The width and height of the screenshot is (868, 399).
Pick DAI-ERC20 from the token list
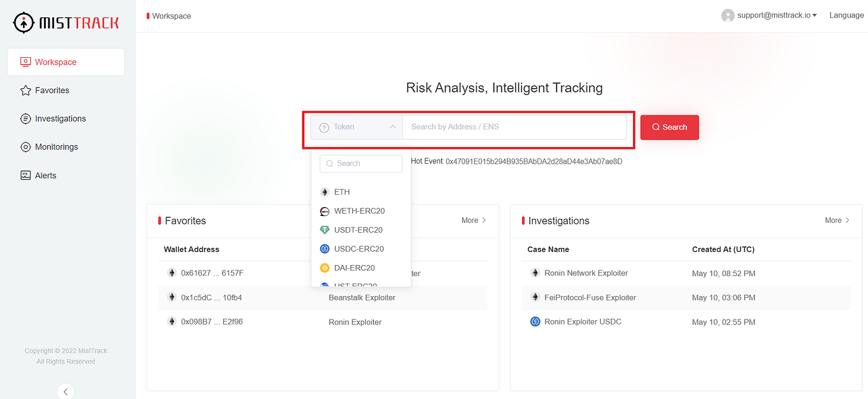coord(361,268)
